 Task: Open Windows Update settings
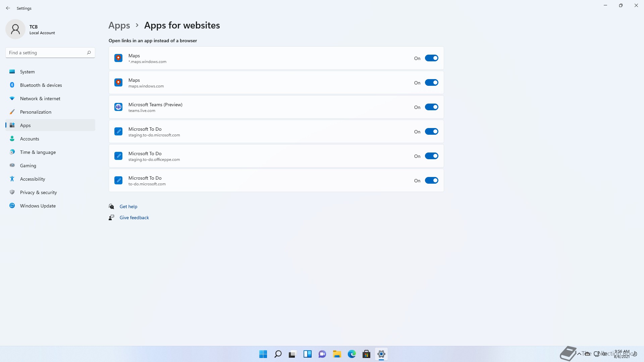[x=50, y=206]
